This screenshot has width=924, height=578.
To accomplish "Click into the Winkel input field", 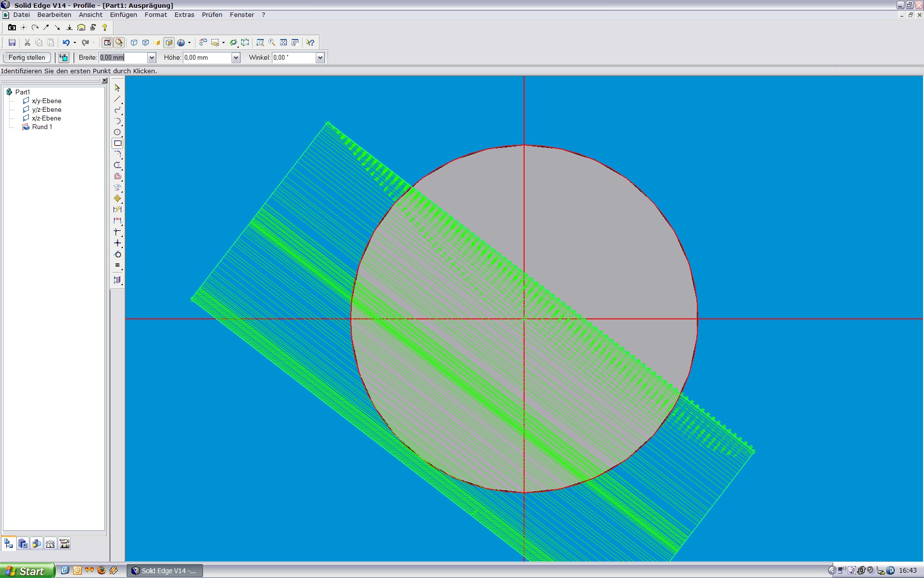I will pos(294,57).
